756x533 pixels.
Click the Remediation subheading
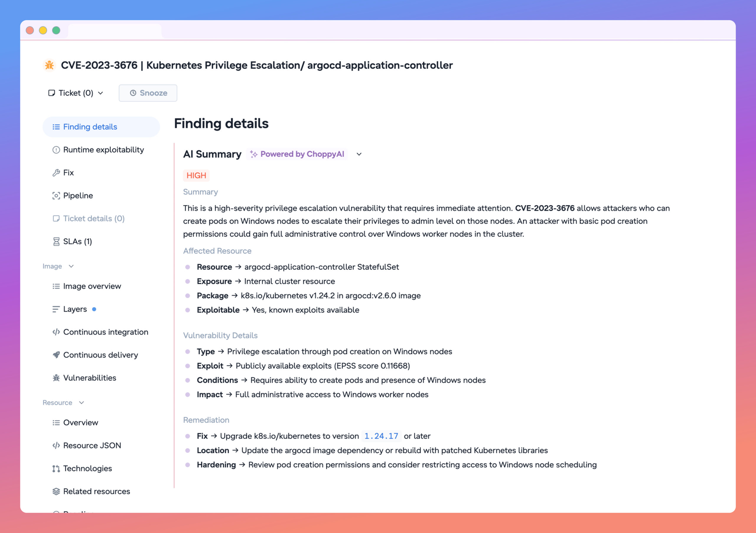[206, 420]
